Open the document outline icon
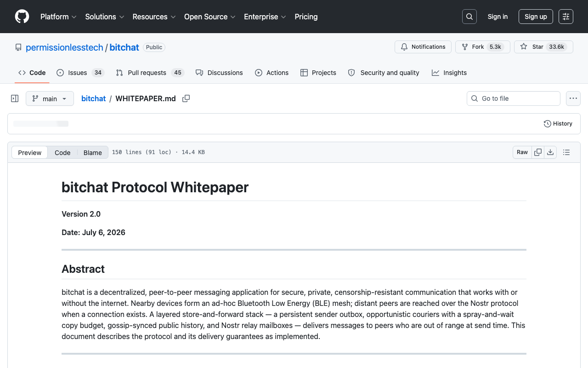 click(x=566, y=152)
